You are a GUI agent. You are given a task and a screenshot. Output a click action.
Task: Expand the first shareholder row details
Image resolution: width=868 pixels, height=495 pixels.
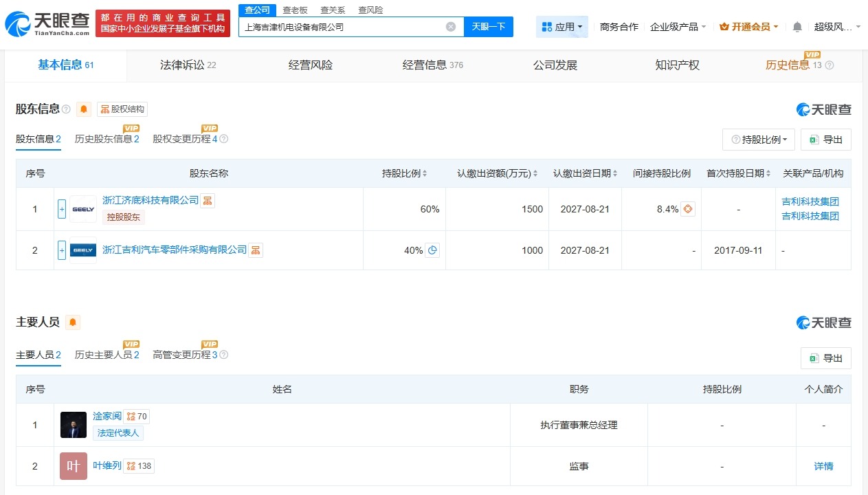[x=60, y=208]
